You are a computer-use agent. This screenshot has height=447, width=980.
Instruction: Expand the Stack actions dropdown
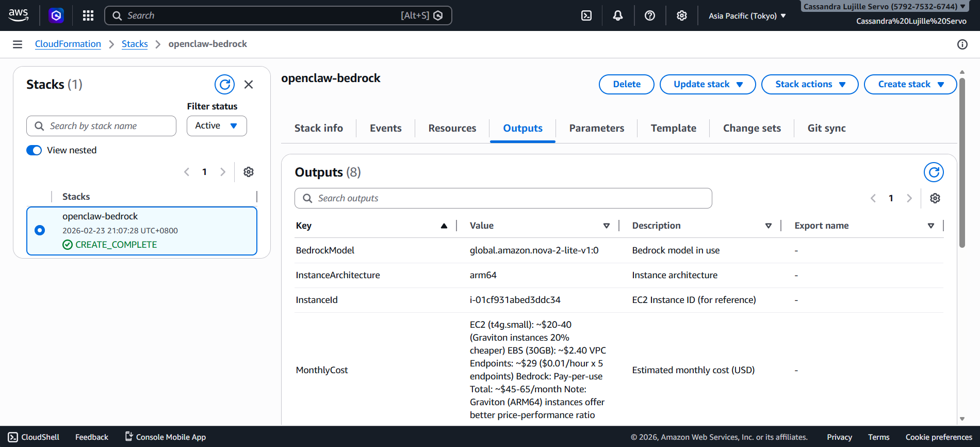click(810, 84)
